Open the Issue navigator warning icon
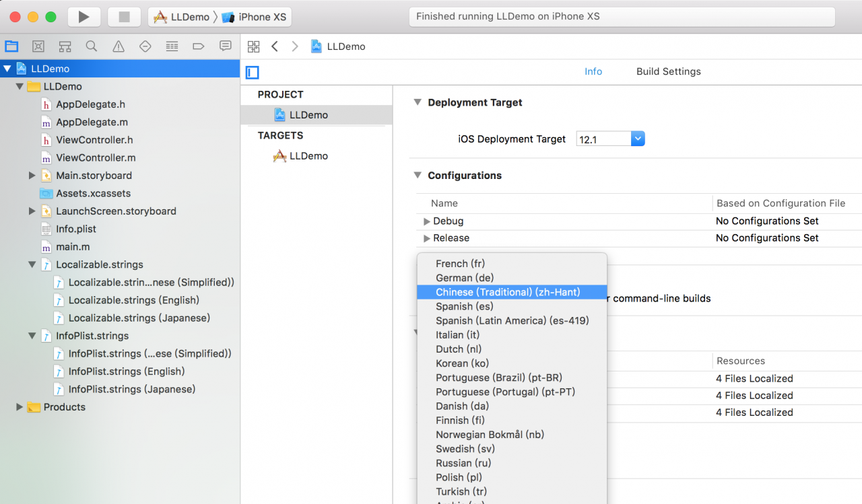 pyautogui.click(x=119, y=46)
